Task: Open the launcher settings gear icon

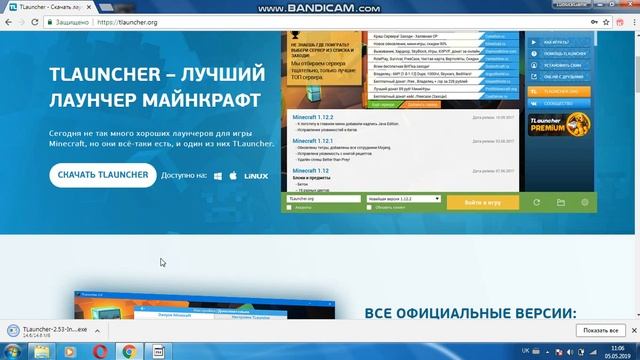Action: tap(585, 202)
